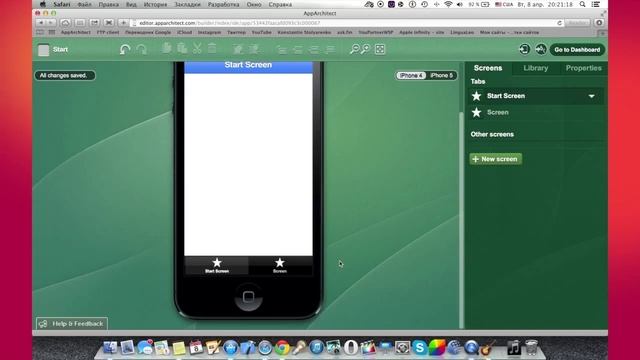Redo with the curved right arrow icon

pos(142,49)
